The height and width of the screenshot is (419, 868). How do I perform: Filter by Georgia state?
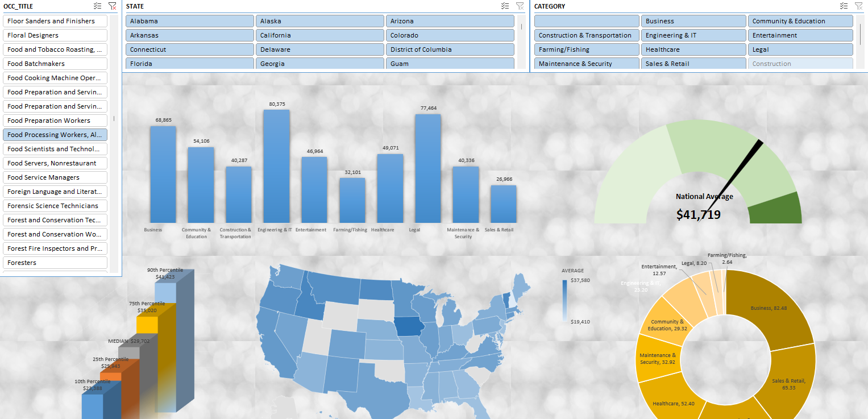click(x=320, y=63)
